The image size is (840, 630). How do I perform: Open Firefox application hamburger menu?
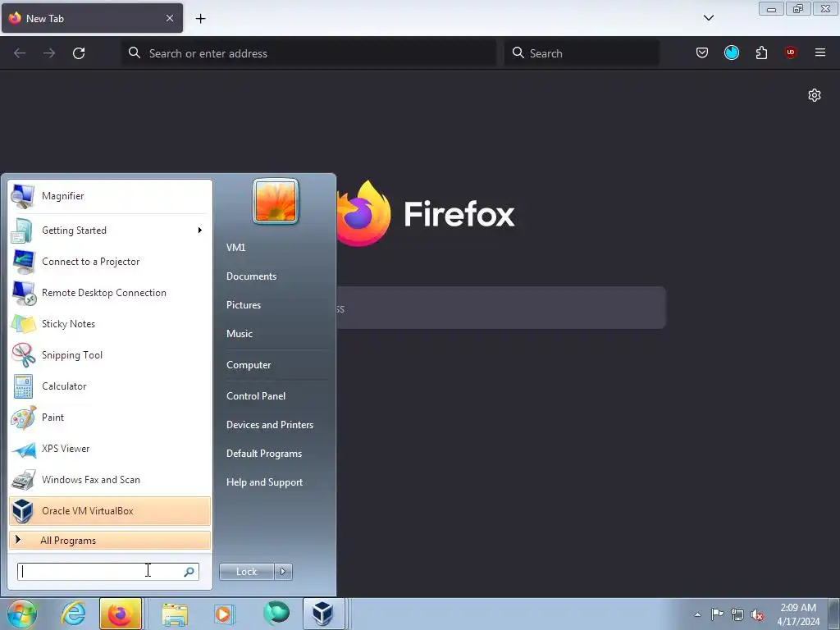pos(820,52)
